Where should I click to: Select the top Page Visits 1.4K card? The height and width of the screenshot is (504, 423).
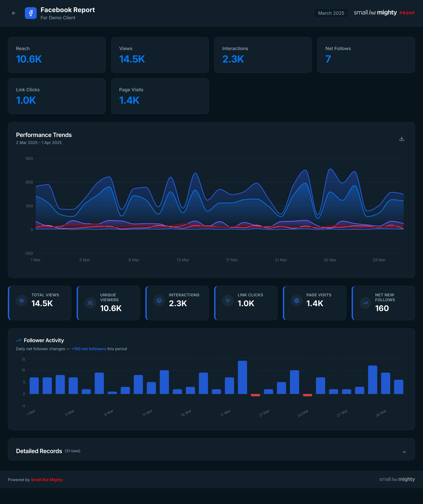pos(160,96)
